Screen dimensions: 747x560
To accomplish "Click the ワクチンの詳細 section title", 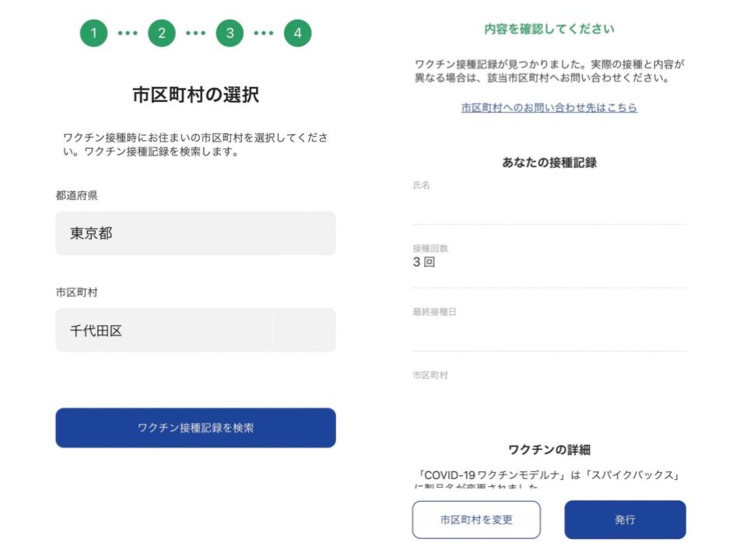I will pos(549,450).
